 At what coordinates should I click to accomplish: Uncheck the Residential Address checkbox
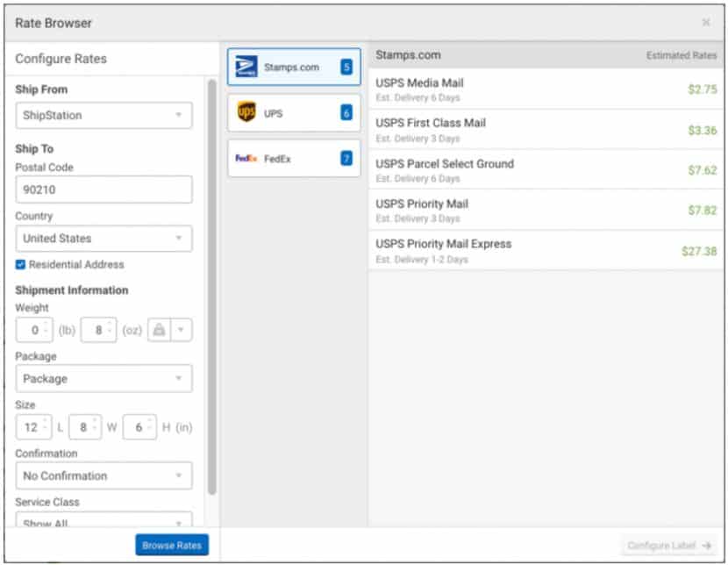pos(19,265)
